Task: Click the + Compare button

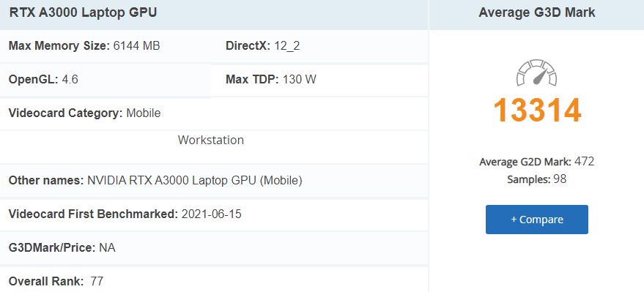Action: click(x=537, y=220)
